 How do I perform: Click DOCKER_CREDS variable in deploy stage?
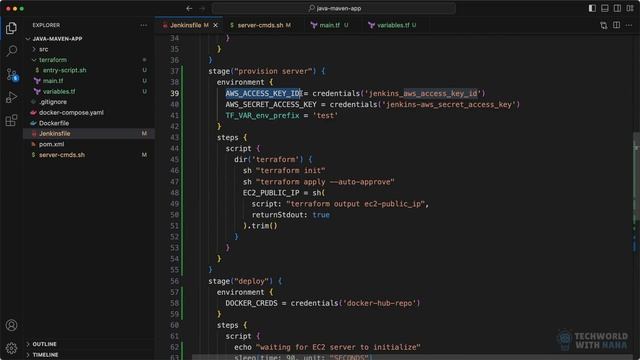click(251, 303)
